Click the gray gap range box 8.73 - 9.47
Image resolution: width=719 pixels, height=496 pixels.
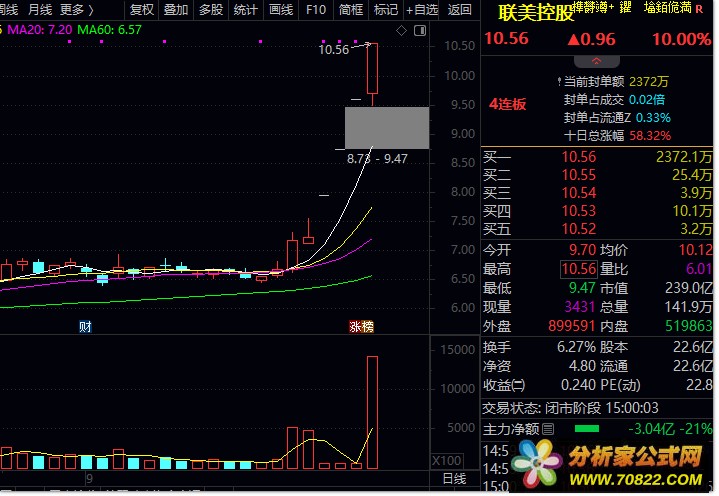[x=387, y=128]
